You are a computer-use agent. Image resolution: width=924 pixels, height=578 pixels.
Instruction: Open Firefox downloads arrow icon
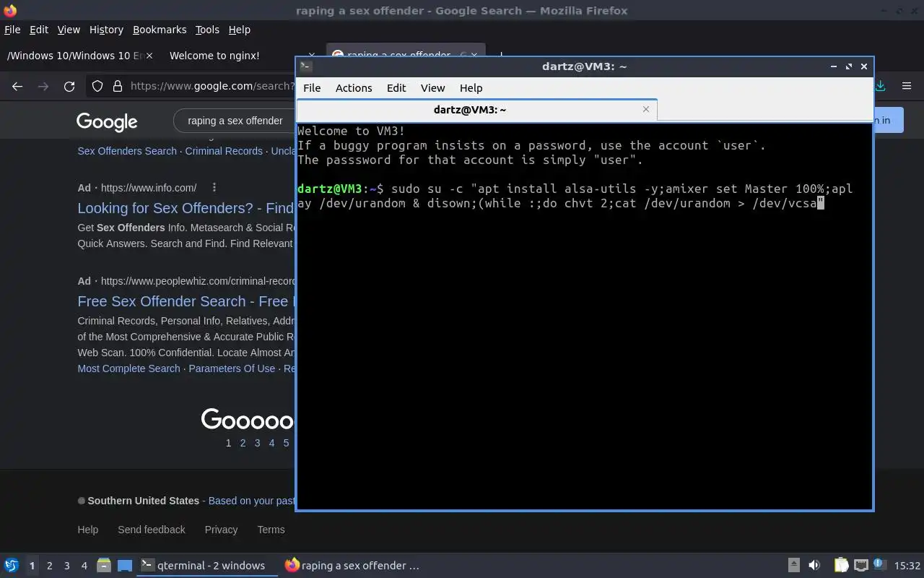tap(880, 86)
